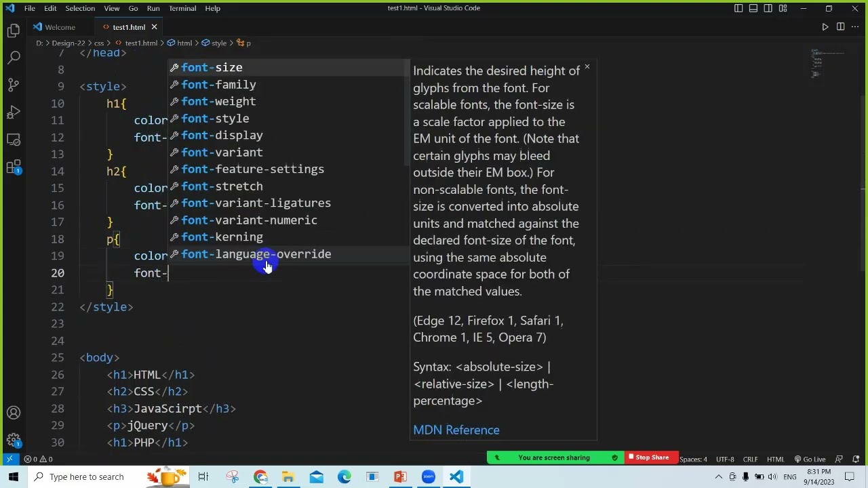Open the Selection menu

80,8
